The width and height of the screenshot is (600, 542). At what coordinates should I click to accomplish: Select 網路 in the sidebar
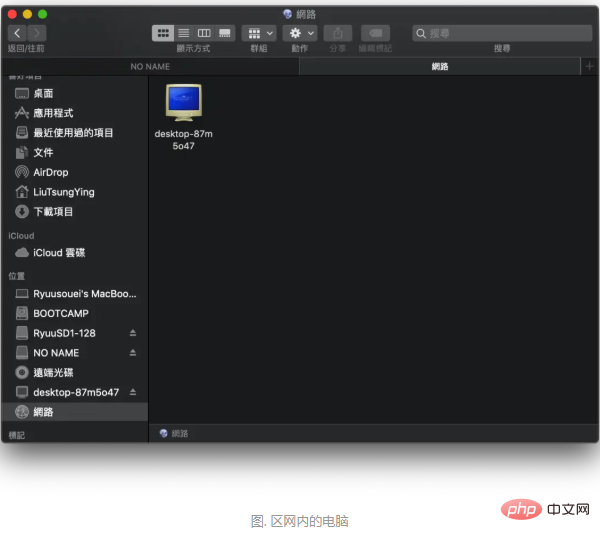click(75, 412)
